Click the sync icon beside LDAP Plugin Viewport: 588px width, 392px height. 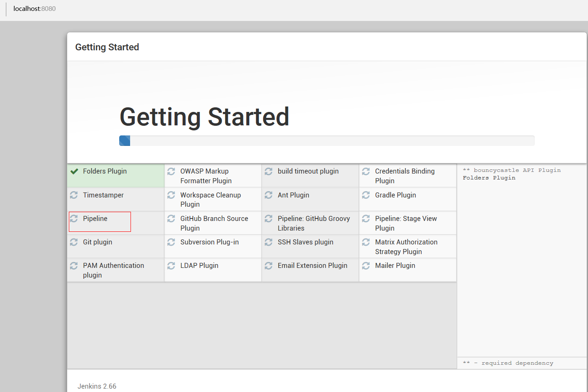pyautogui.click(x=171, y=265)
